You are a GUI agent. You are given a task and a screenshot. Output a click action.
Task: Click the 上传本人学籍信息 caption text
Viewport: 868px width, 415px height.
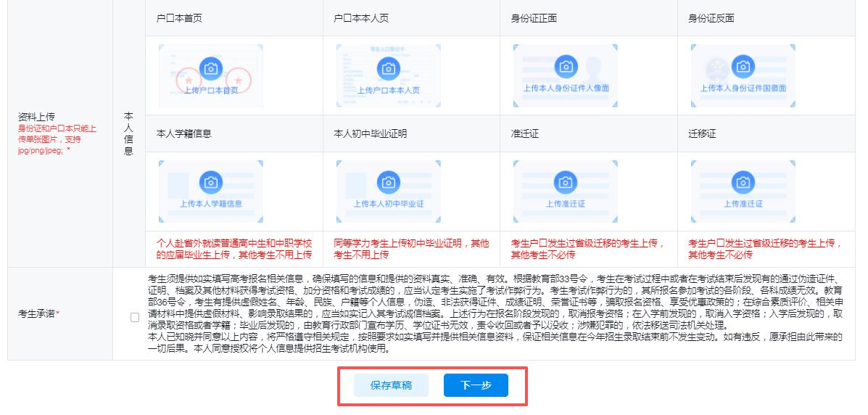tap(211, 203)
